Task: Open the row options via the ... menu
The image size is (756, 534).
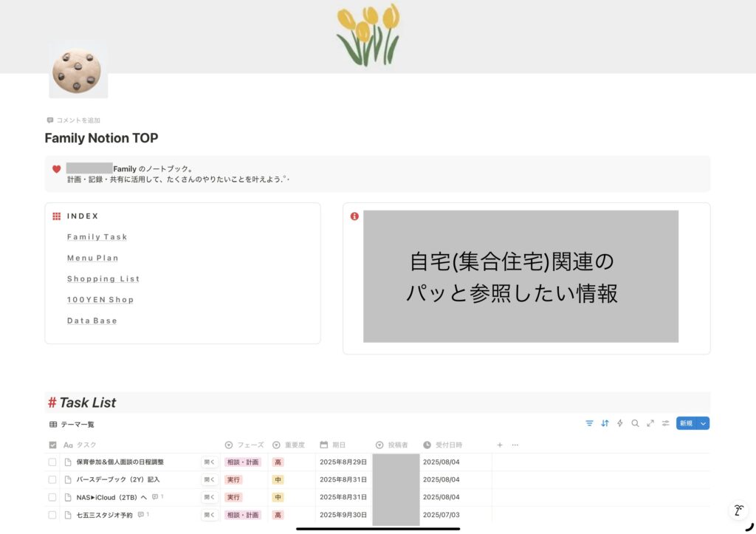Action: 514,444
